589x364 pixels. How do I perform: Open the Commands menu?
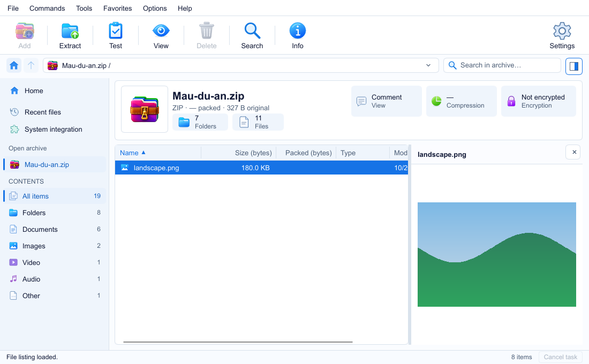[47, 8]
